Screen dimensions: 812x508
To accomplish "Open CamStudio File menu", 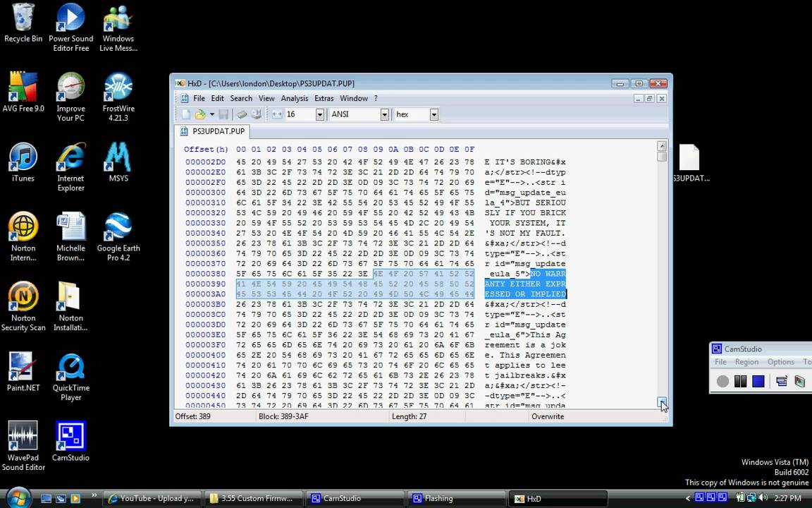I will [x=721, y=362].
